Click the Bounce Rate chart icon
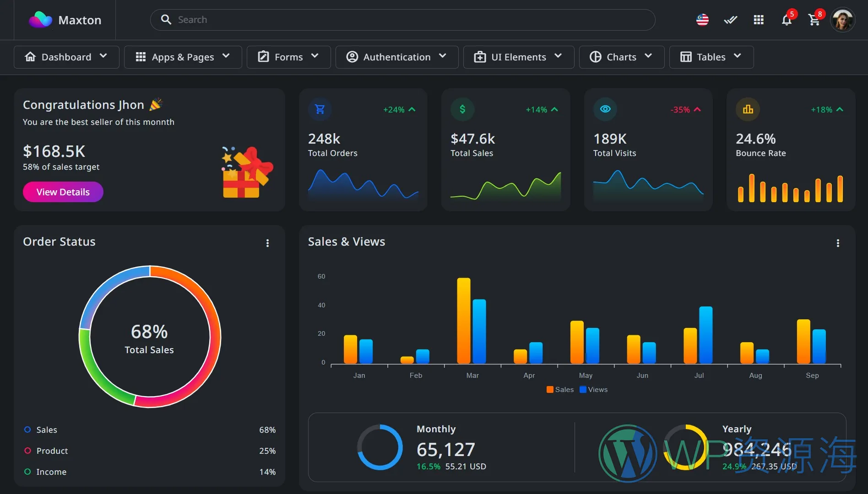The width and height of the screenshot is (868, 494). [748, 109]
